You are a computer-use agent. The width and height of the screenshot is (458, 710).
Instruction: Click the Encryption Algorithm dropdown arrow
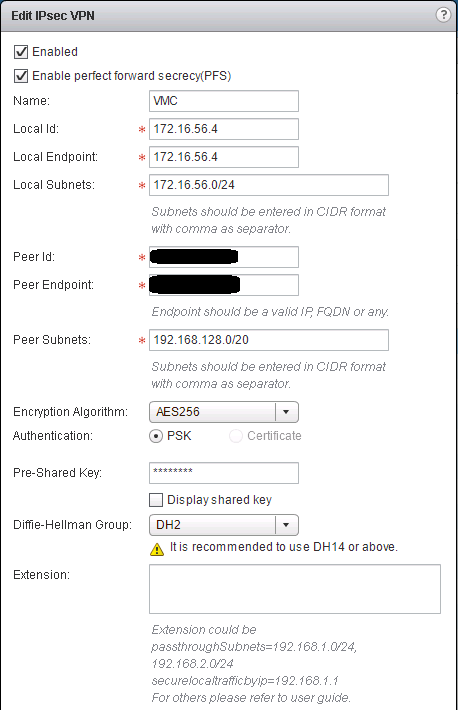click(x=286, y=412)
